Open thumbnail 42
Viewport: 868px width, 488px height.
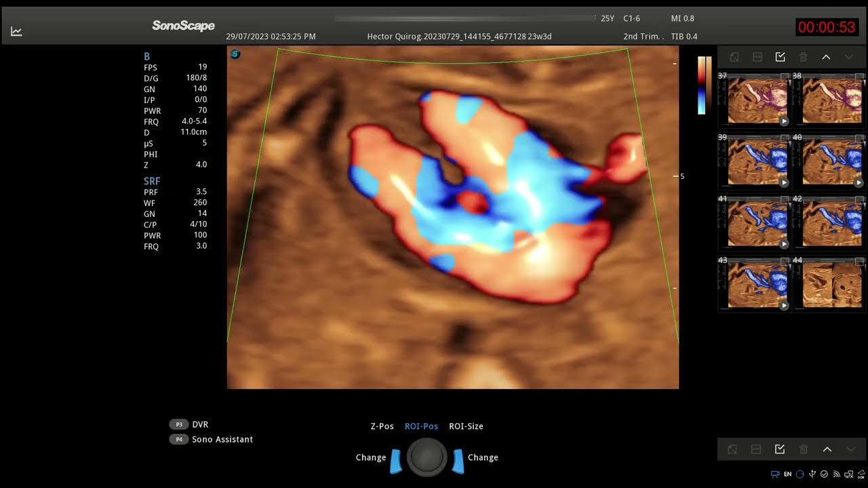(829, 222)
